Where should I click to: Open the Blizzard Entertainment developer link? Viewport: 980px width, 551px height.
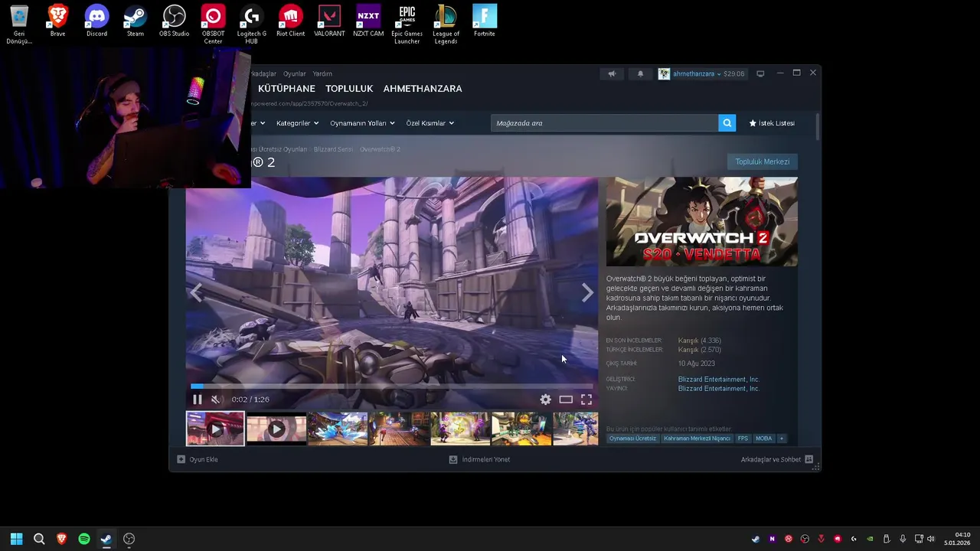pyautogui.click(x=719, y=380)
